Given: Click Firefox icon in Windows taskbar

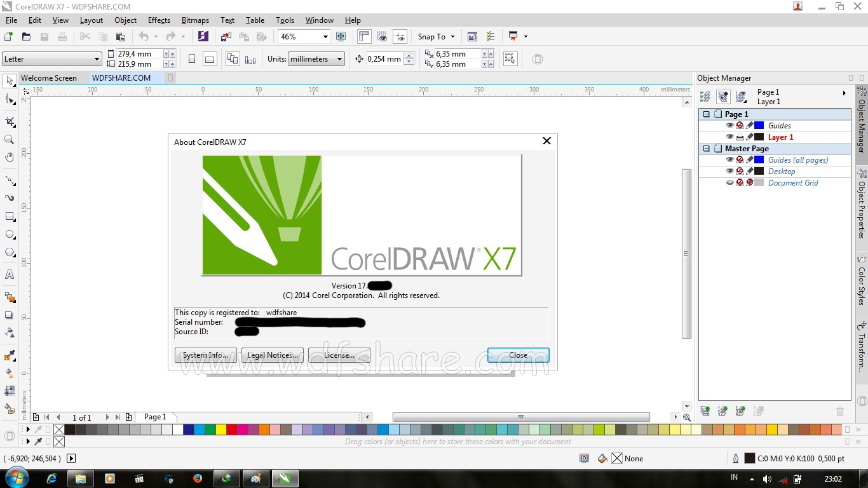Looking at the screenshot, I should 196,478.
